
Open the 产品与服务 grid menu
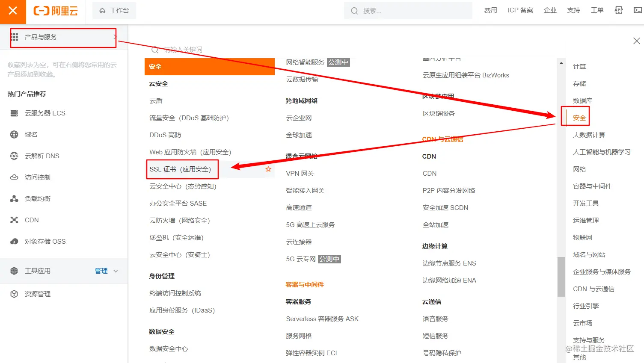pos(63,37)
